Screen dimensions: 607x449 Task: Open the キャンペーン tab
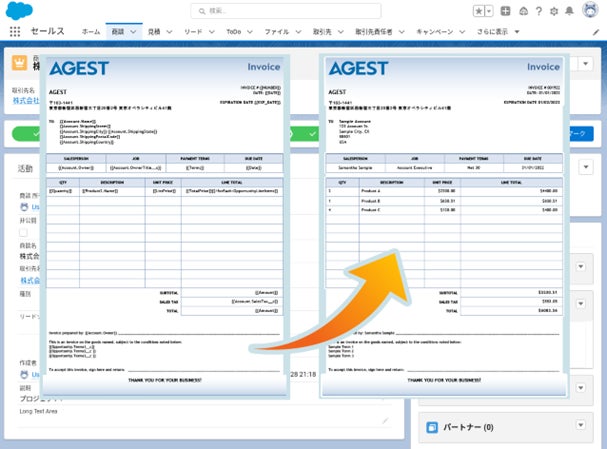pos(434,32)
